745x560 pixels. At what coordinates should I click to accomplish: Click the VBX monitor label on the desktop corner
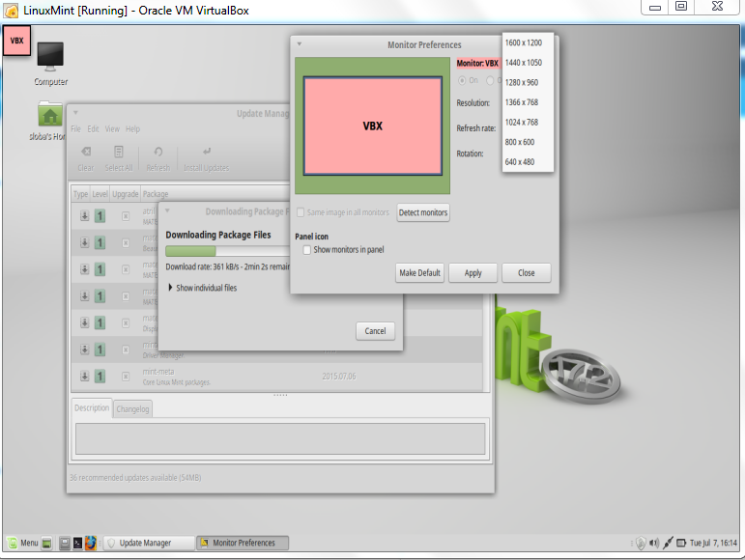point(16,41)
